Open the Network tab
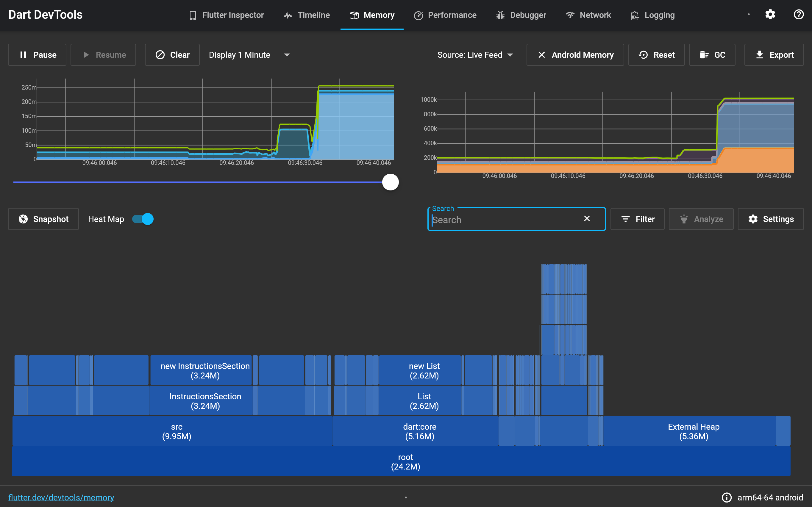 point(588,15)
